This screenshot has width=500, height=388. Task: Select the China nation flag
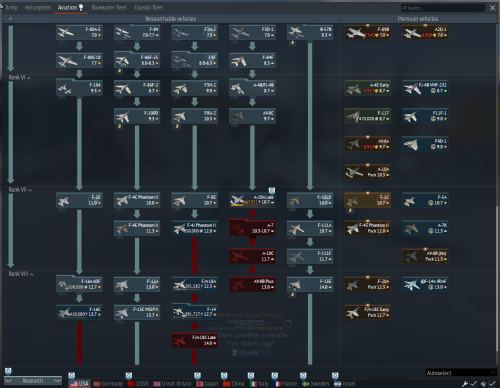point(234,384)
